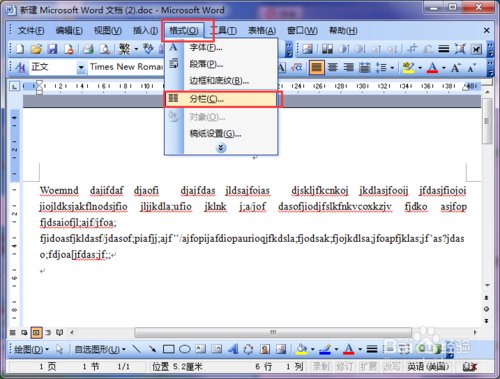Screen dimensions: 500x379
Task: Click the Open folder toolbar icon
Action: pyautogui.click(x=36, y=49)
